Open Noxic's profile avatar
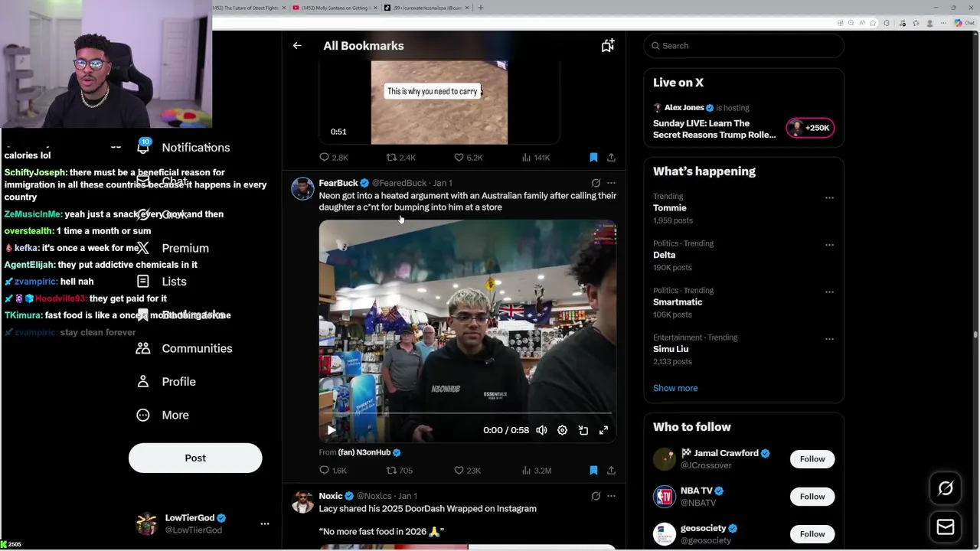 pyautogui.click(x=302, y=501)
